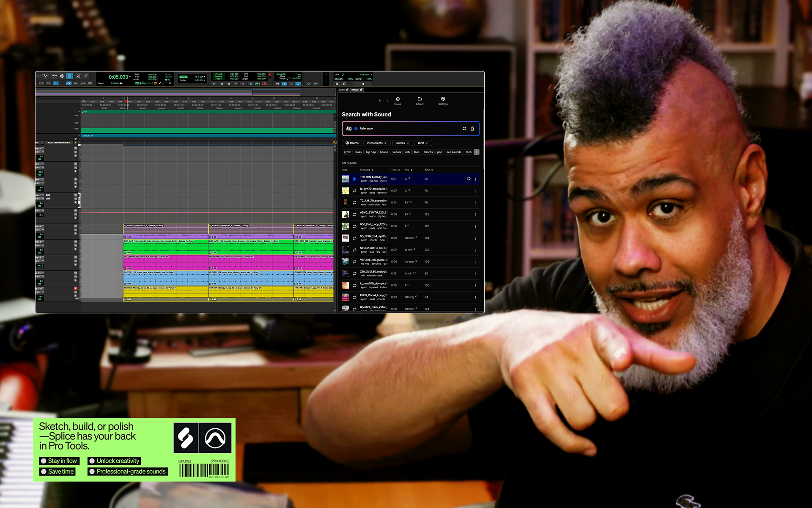Toggle loop icon on TC_AM_70_accordion row
Viewport: 812px width, 508px height.
(x=355, y=203)
